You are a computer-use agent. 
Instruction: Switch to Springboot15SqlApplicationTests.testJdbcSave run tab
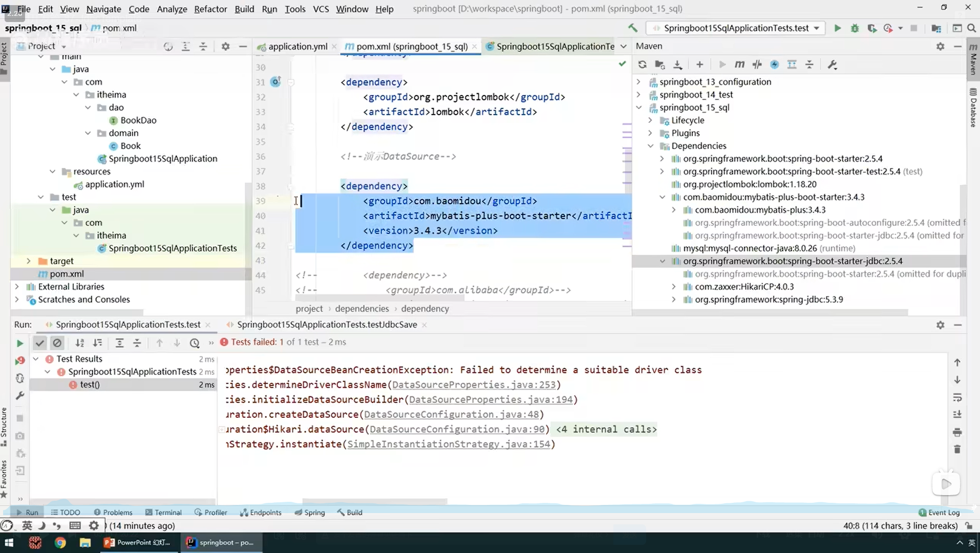(x=327, y=325)
